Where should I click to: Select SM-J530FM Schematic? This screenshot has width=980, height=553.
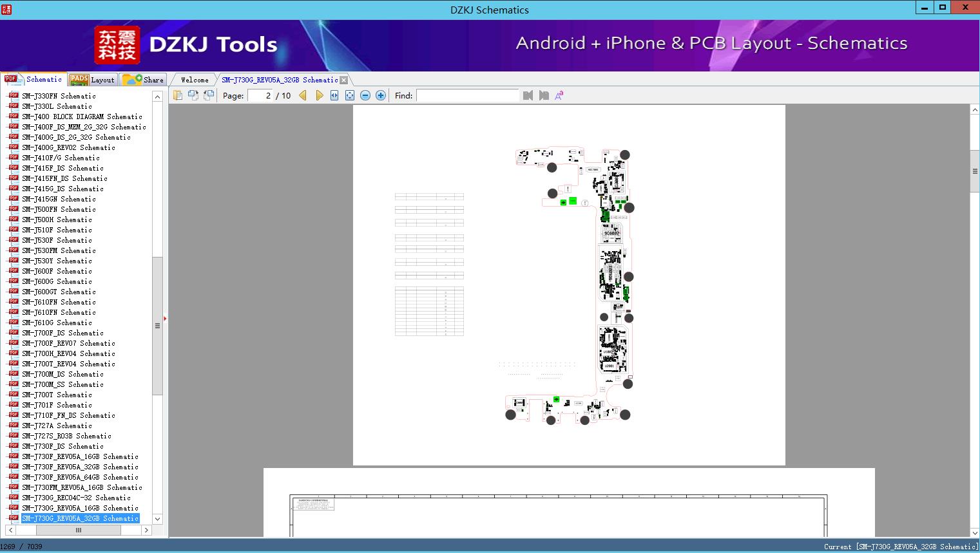point(59,250)
